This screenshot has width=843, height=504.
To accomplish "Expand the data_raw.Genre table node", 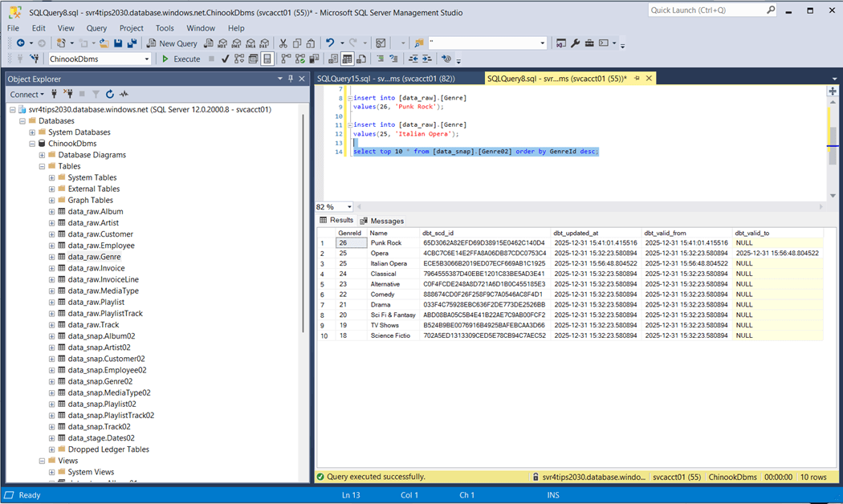I will tap(52, 257).
